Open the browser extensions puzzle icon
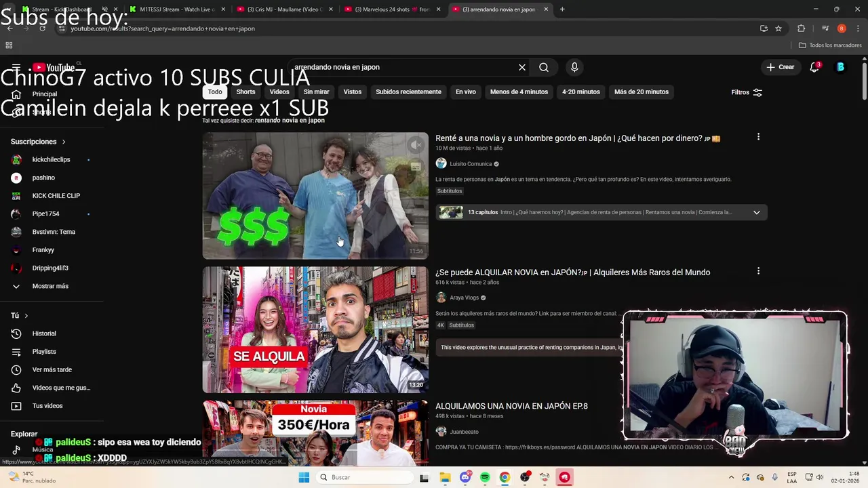This screenshot has height=488, width=868. coord(802,28)
